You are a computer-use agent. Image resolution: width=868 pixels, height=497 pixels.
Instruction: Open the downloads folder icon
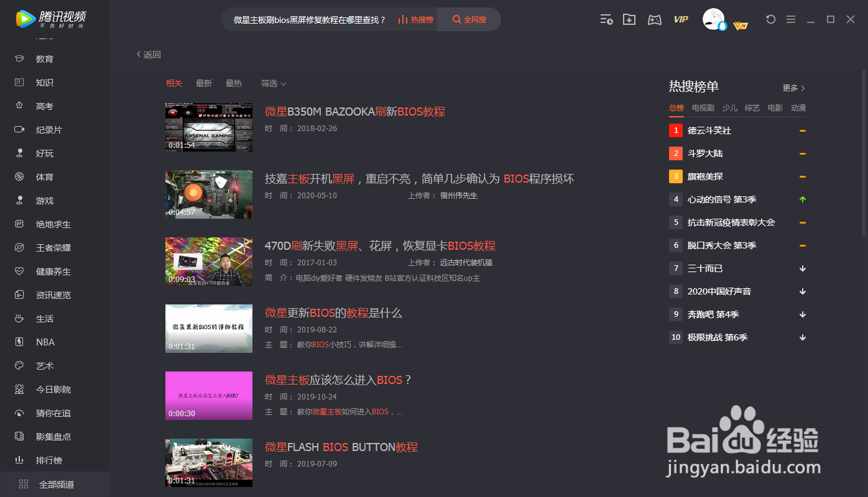[629, 19]
